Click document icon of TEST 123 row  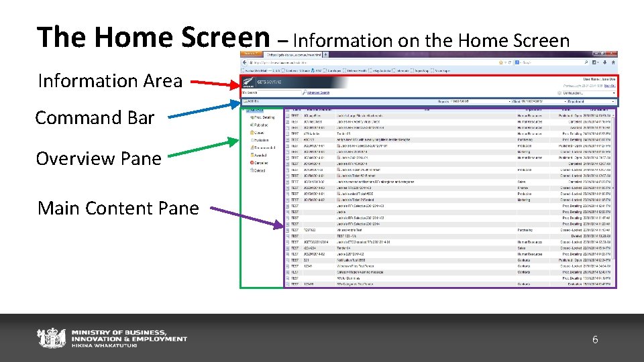click(x=288, y=236)
